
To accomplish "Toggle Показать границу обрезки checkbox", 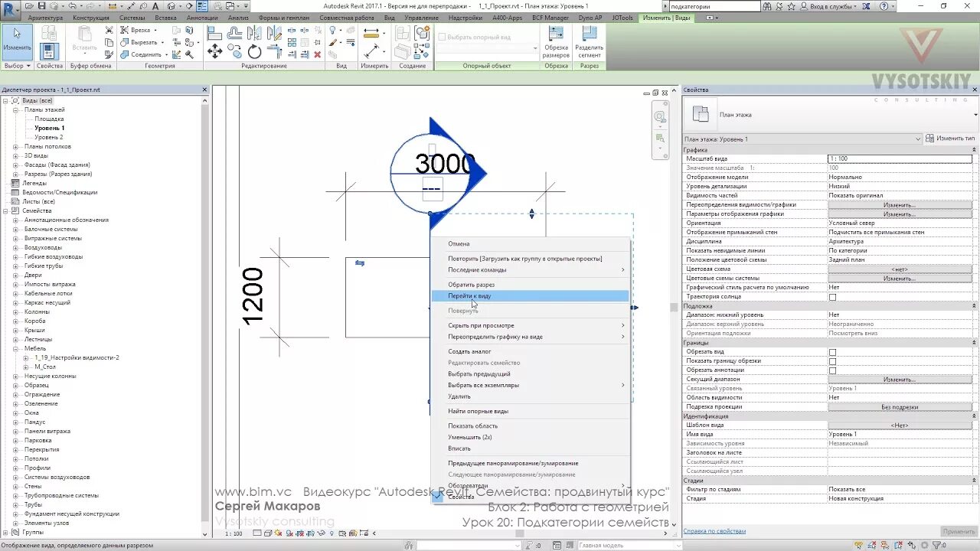I will 832,361.
